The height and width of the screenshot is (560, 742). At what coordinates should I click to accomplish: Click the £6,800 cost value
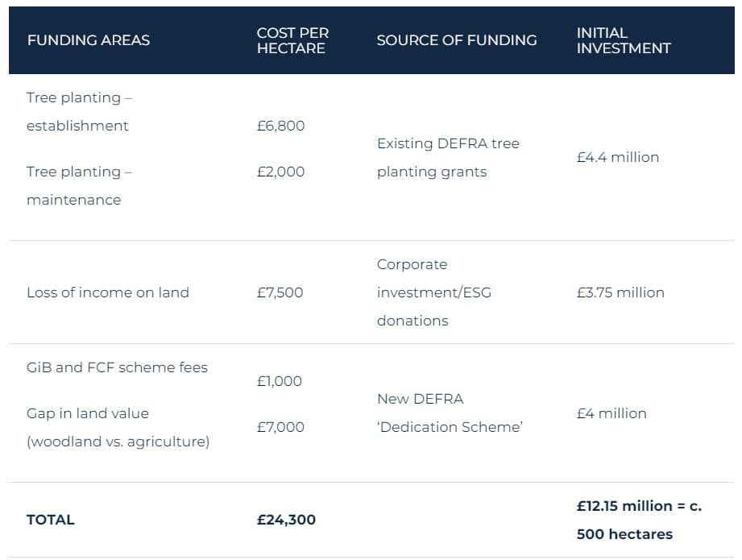pos(280,126)
